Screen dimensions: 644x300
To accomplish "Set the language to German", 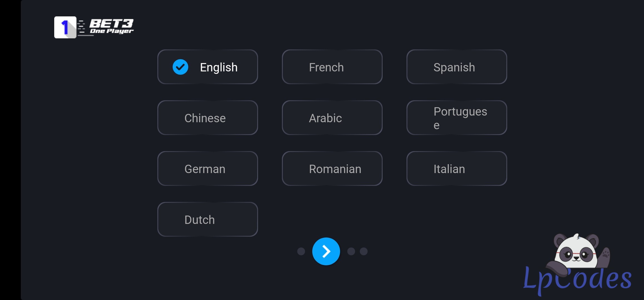I will point(207,169).
